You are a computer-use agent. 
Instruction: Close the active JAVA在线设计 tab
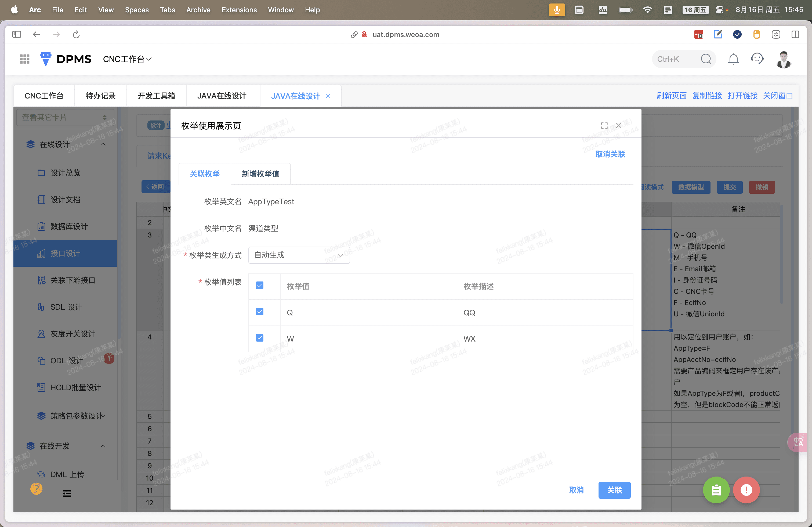click(x=328, y=96)
